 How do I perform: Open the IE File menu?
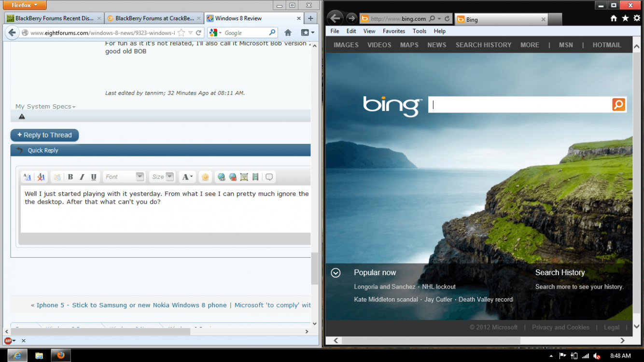335,31
